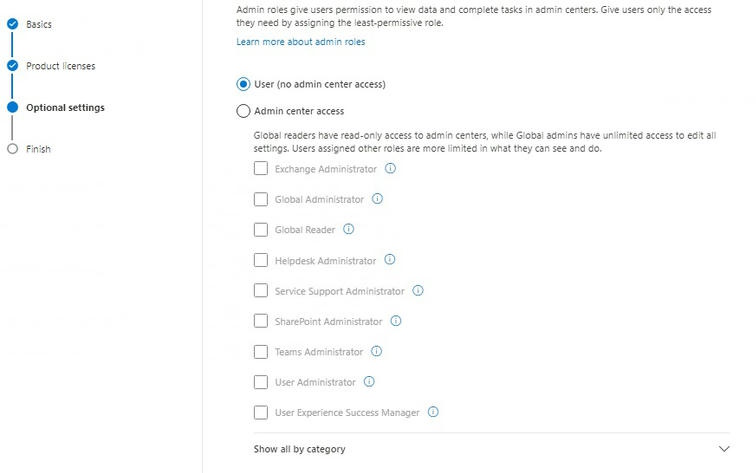Show info for User Administrator role
The width and height of the screenshot is (756, 473).
[369, 382]
